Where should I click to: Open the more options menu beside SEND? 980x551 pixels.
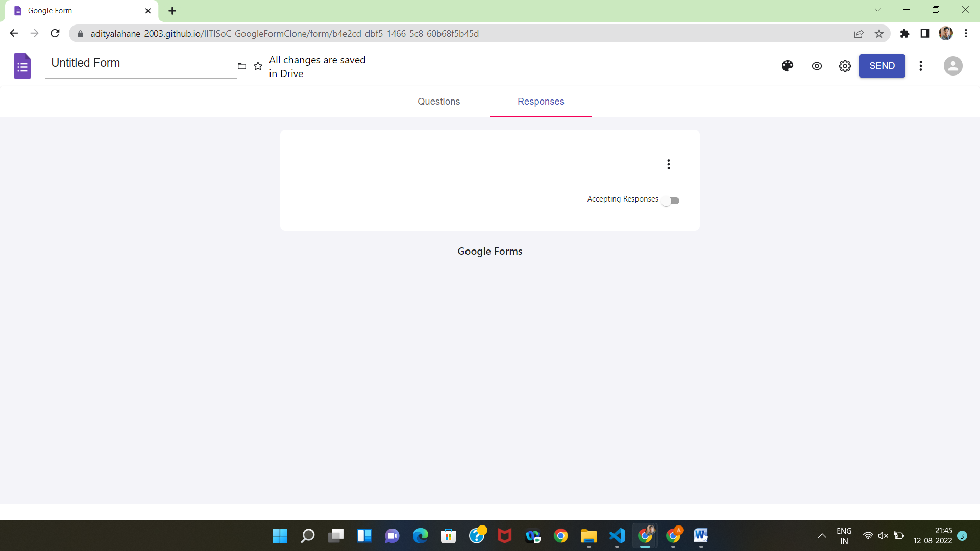(921, 66)
